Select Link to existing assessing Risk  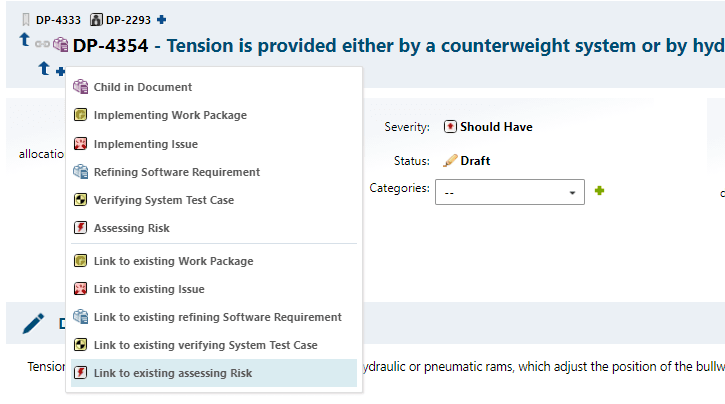click(172, 373)
